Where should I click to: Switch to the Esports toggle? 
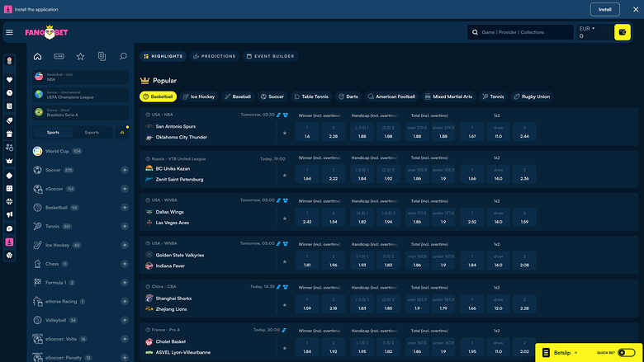(x=92, y=133)
